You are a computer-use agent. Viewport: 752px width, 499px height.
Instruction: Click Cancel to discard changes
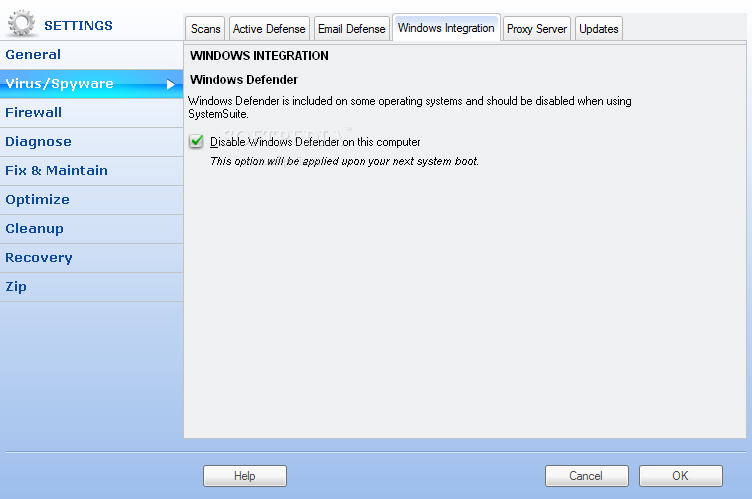[586, 476]
